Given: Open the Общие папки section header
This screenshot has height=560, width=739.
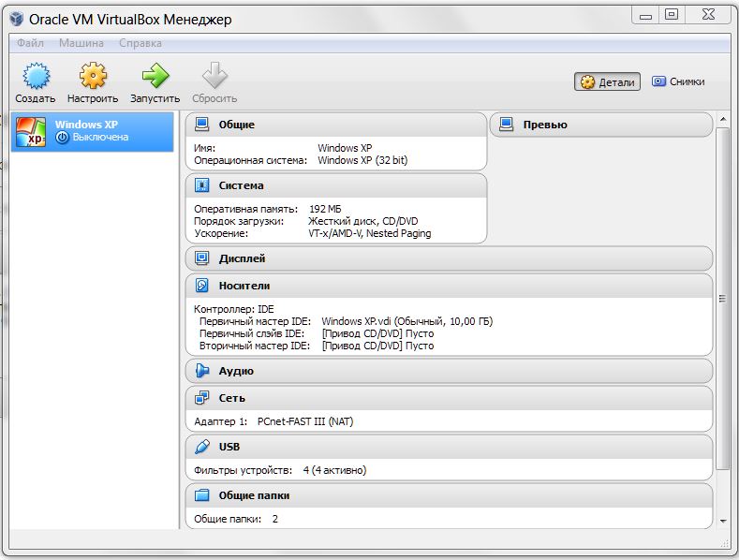Looking at the screenshot, I should pos(450,495).
